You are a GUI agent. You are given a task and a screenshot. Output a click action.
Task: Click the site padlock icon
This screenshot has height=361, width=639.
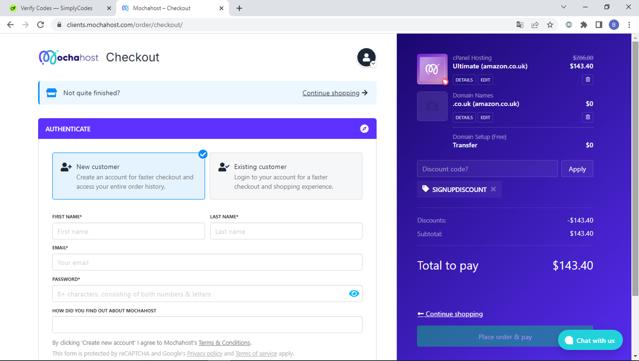pos(59,25)
